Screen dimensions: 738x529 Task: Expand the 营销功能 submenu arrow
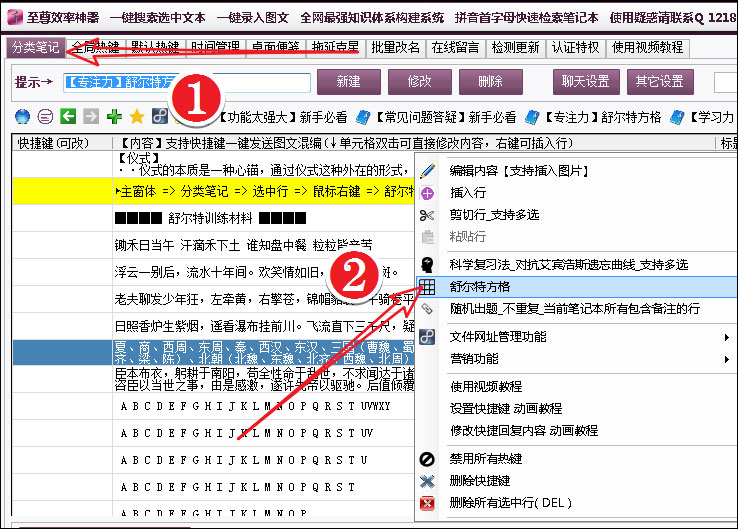coord(726,358)
